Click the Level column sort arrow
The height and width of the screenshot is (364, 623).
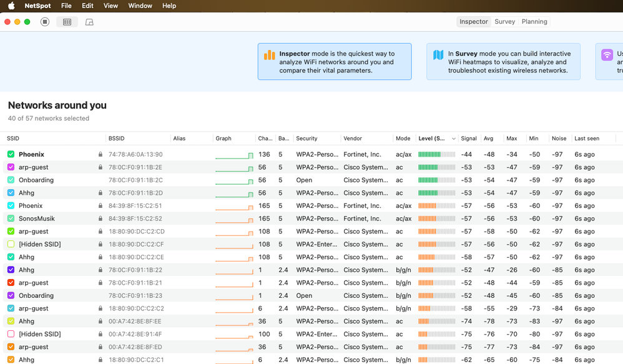point(453,139)
